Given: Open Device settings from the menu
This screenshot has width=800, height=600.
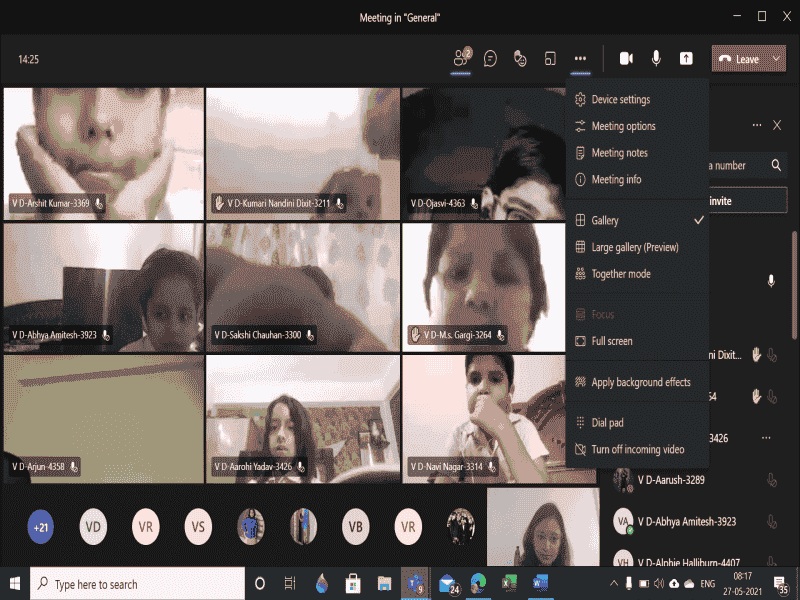Looking at the screenshot, I should [x=620, y=100].
